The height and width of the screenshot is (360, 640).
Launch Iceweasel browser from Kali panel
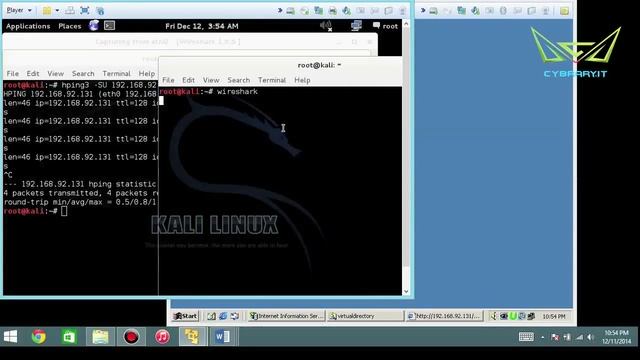click(x=93, y=26)
